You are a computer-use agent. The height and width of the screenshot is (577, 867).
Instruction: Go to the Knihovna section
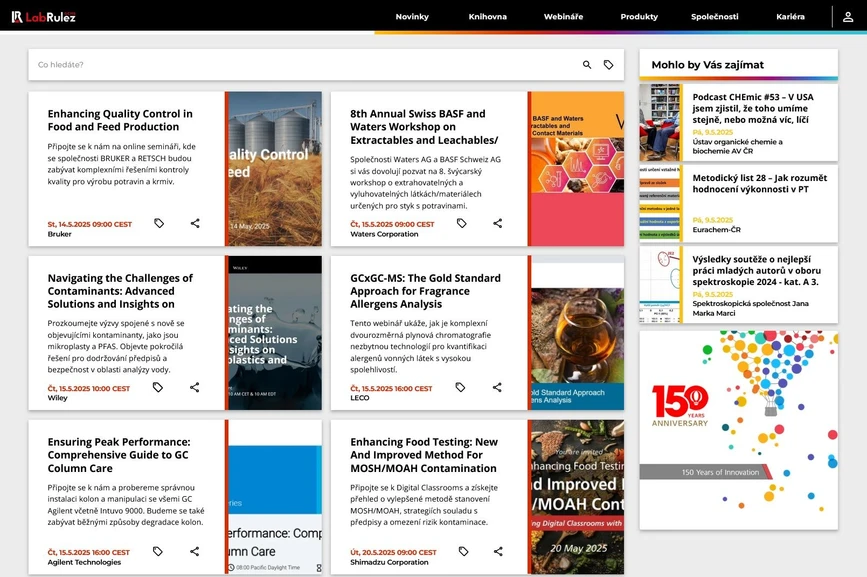tap(487, 17)
